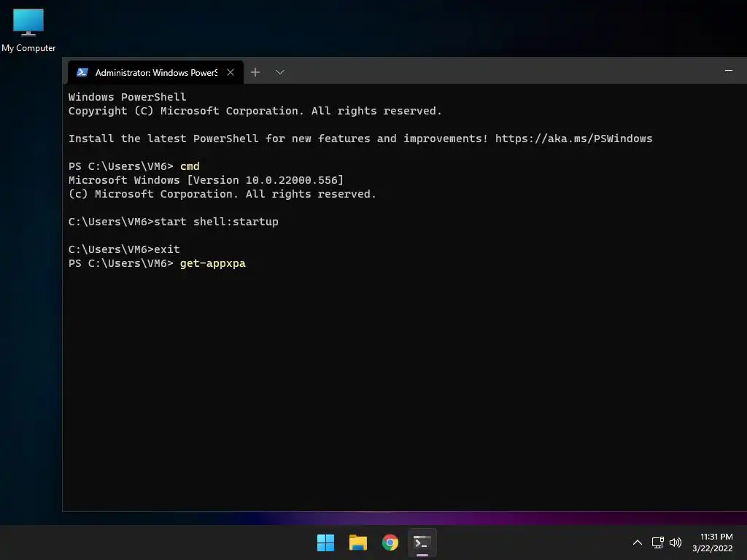Close the PowerShell tab

pyautogui.click(x=231, y=72)
